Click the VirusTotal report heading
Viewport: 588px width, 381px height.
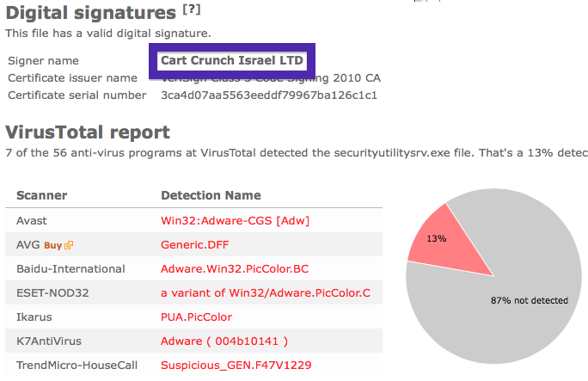(88, 132)
